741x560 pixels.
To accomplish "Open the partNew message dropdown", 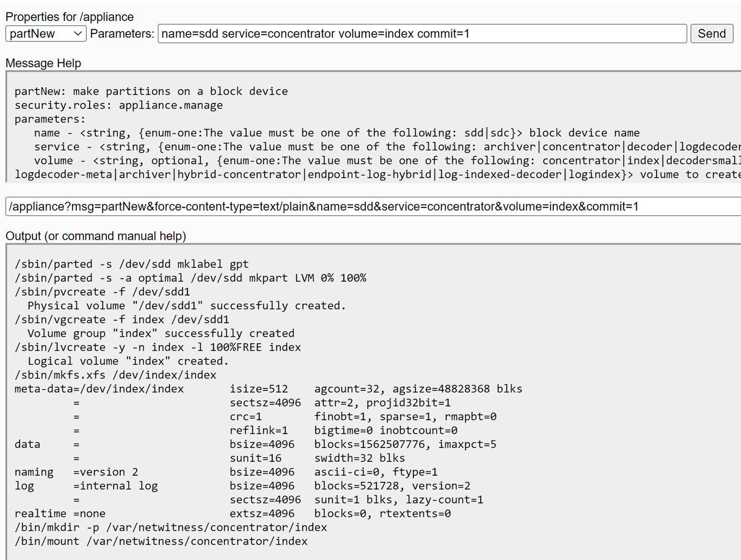I will click(x=46, y=34).
